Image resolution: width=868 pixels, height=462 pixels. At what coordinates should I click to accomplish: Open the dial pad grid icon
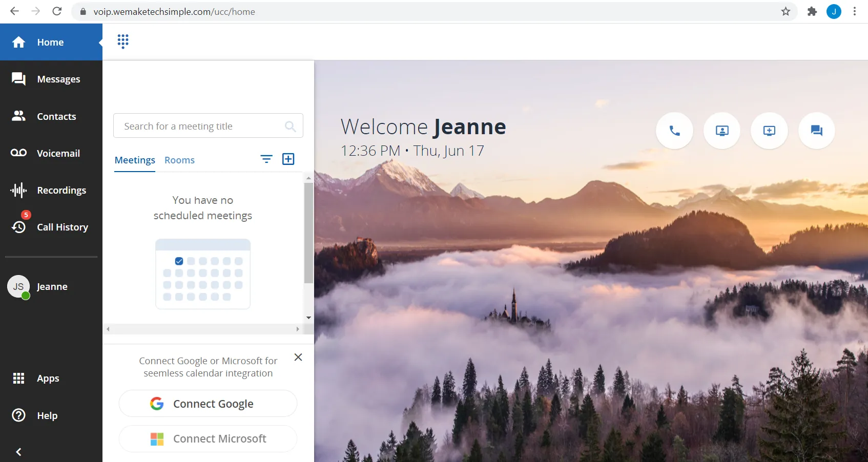pos(123,41)
